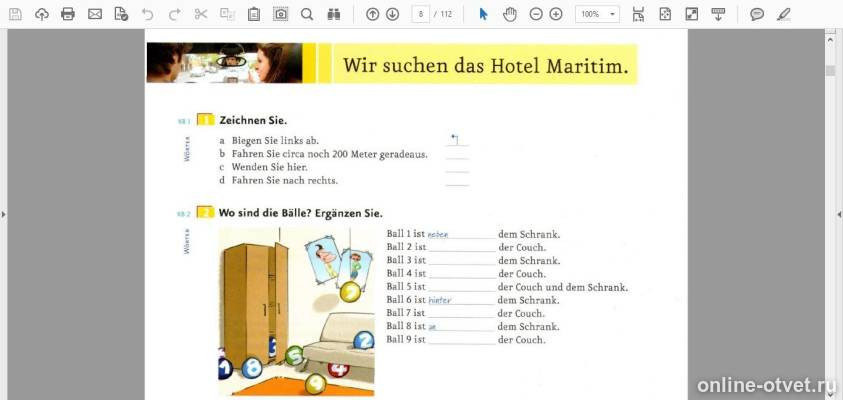Click the vertical scrollbar thumb

pos(830,70)
